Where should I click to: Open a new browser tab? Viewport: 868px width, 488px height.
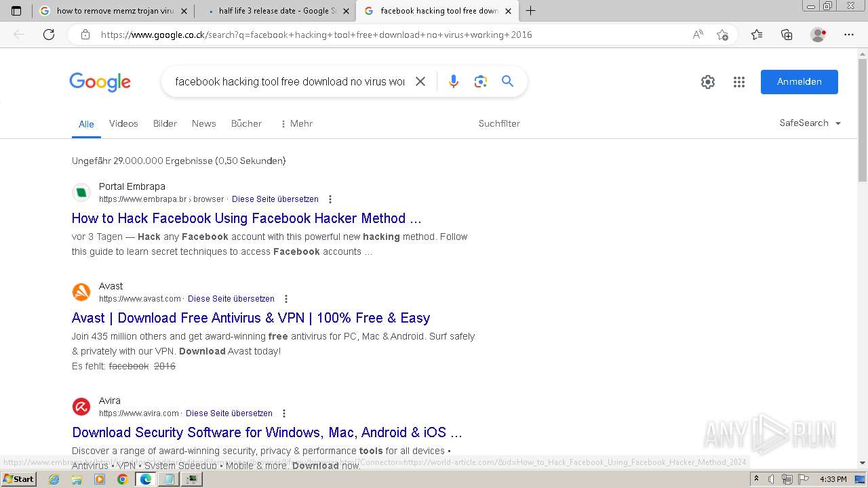tap(530, 11)
